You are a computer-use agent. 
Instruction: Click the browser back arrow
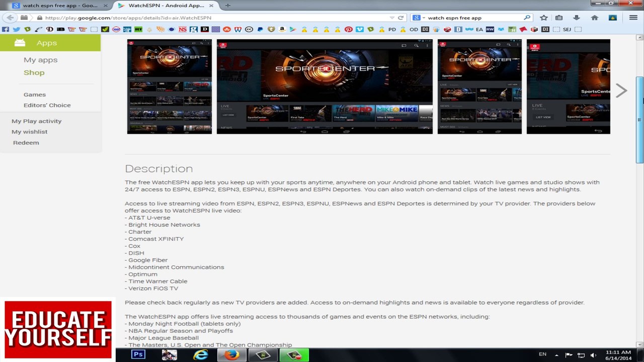pos(10,18)
